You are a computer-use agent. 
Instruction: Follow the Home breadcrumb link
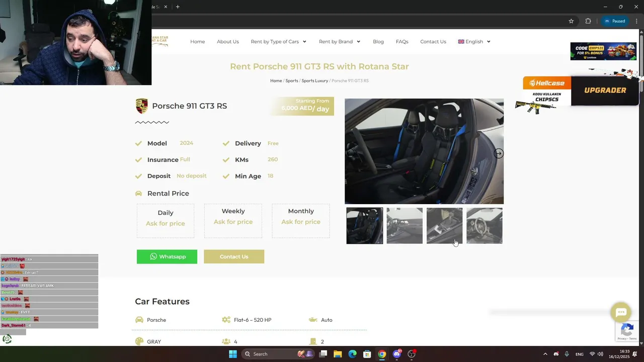pos(276,80)
